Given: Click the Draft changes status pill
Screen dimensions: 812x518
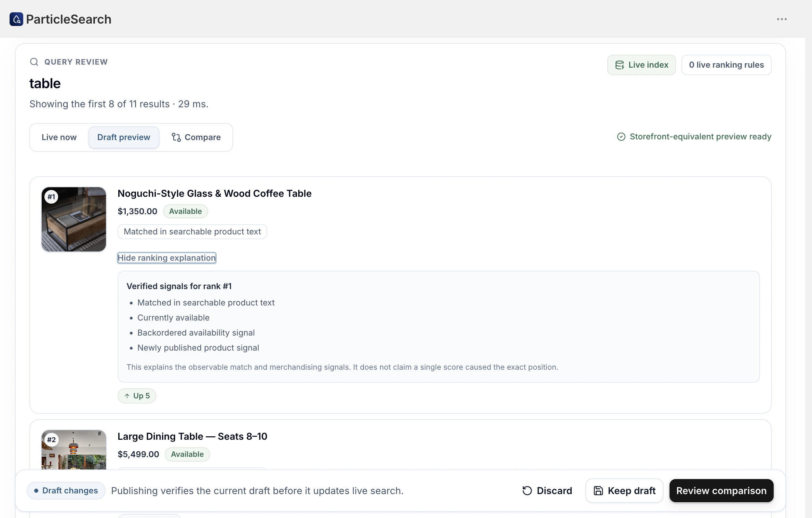Looking at the screenshot, I should tap(66, 491).
